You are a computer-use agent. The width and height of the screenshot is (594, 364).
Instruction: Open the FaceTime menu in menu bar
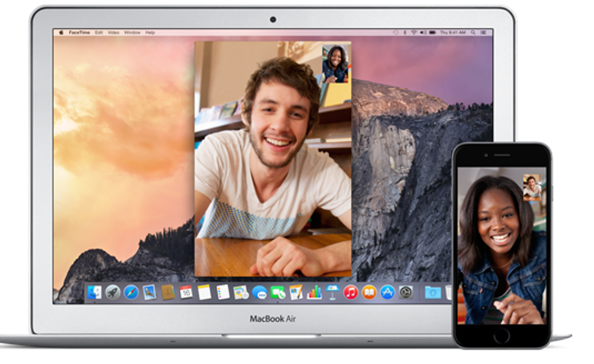point(78,32)
